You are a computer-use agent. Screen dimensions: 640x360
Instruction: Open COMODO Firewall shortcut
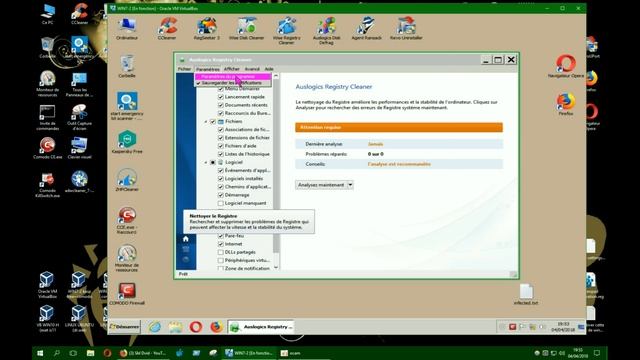coord(127,294)
